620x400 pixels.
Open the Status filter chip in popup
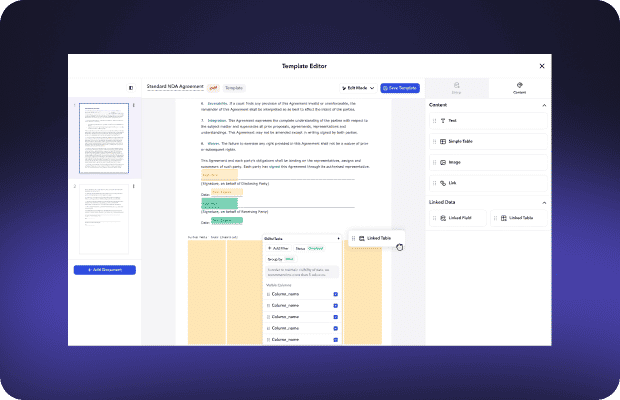tap(309, 248)
